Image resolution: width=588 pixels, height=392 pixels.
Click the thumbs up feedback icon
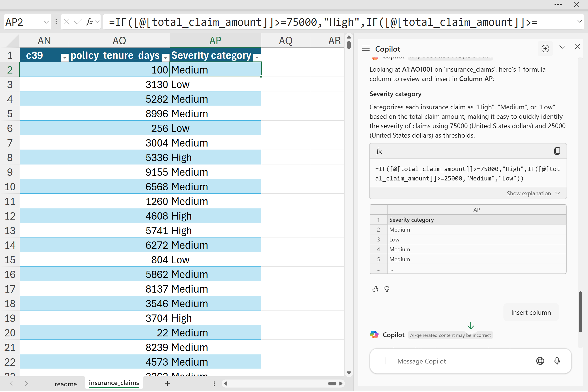pyautogui.click(x=375, y=289)
